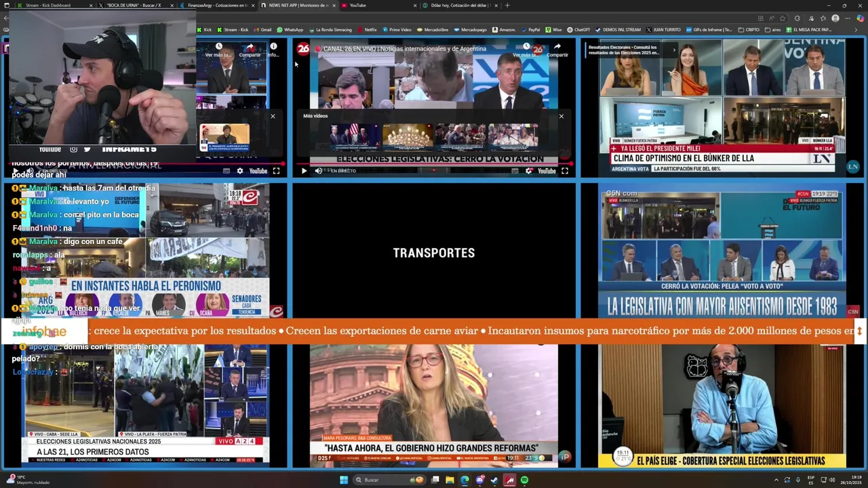Click YouTube logo on Canal 26 player
This screenshot has height=488, width=868.
(547, 171)
